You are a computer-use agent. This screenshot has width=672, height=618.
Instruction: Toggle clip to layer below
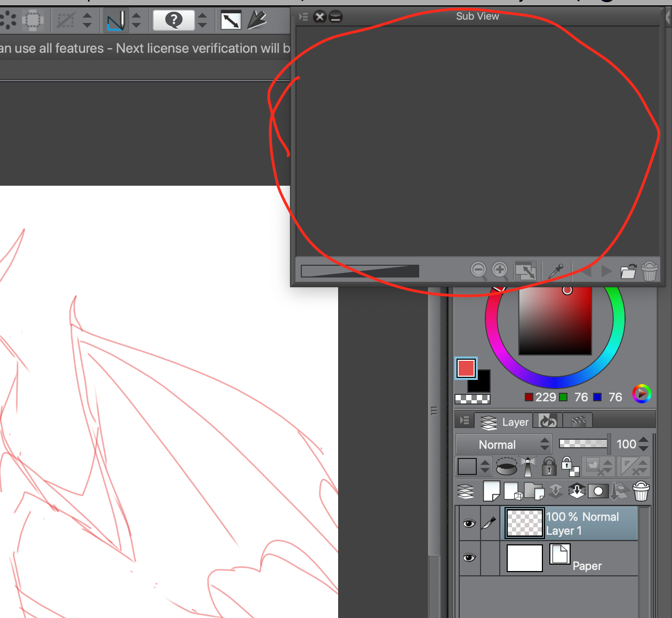tap(506, 466)
